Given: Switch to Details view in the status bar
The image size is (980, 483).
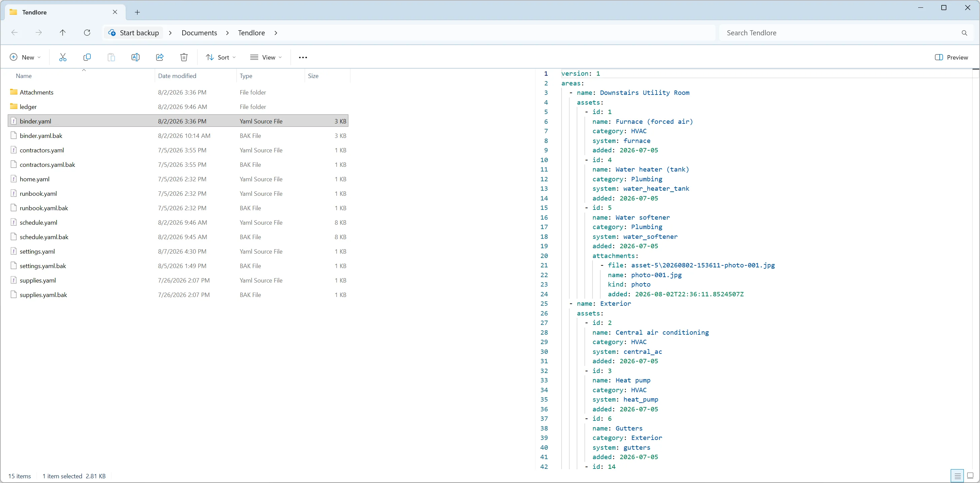Looking at the screenshot, I should click(957, 476).
